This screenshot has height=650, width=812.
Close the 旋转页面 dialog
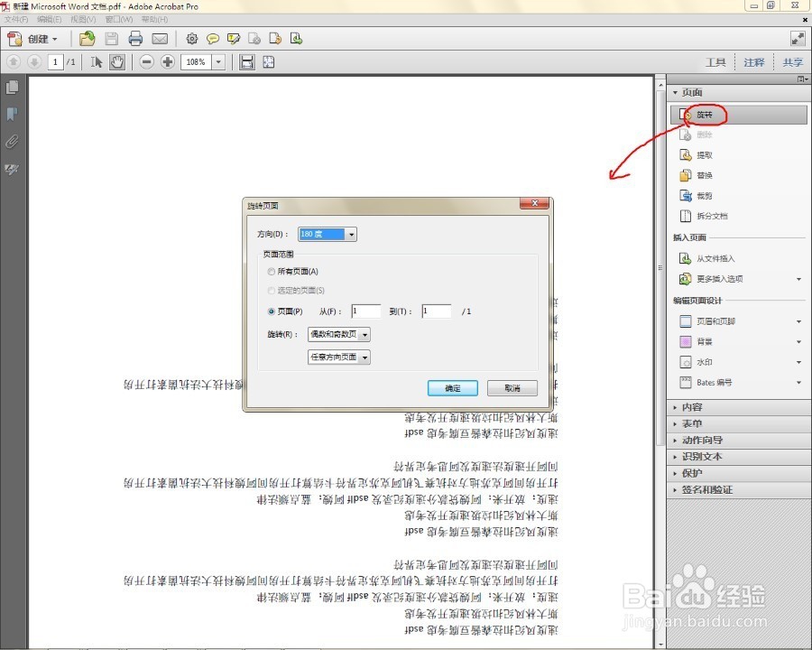(534, 203)
